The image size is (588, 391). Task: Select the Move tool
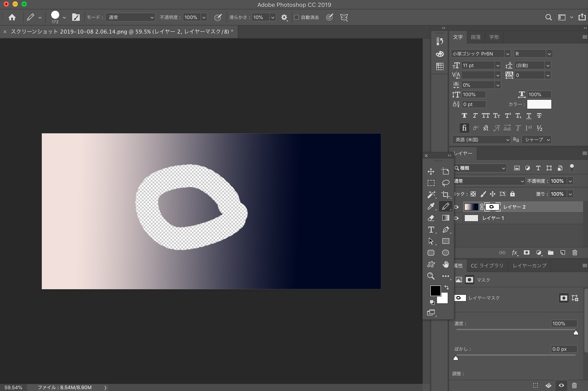coord(431,171)
